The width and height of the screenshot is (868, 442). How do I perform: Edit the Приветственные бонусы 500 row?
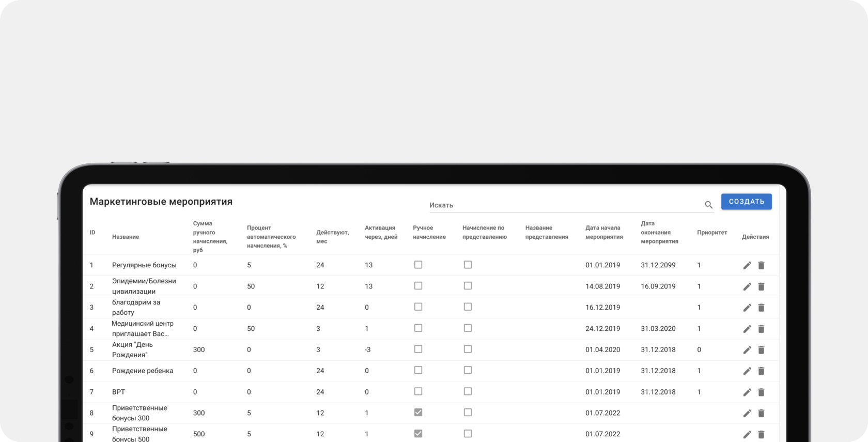pos(747,434)
